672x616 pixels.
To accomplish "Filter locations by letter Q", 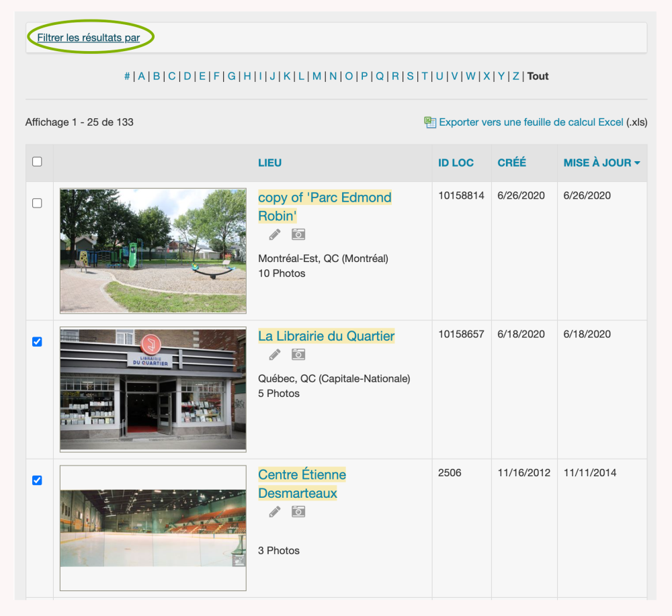I will pos(380,77).
